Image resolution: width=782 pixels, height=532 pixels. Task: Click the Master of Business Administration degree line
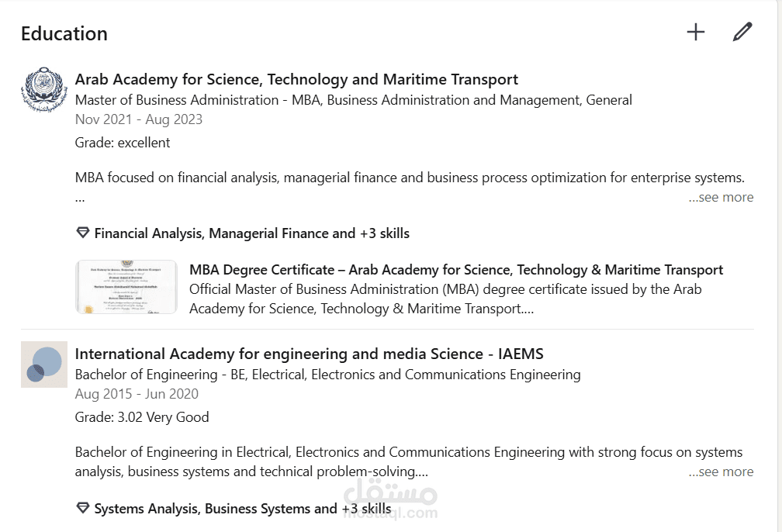click(353, 100)
